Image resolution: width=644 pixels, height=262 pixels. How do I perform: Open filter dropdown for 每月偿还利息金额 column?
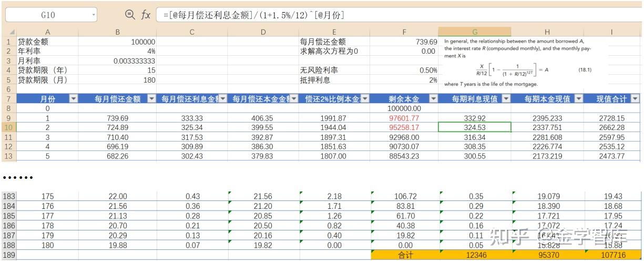click(223, 98)
